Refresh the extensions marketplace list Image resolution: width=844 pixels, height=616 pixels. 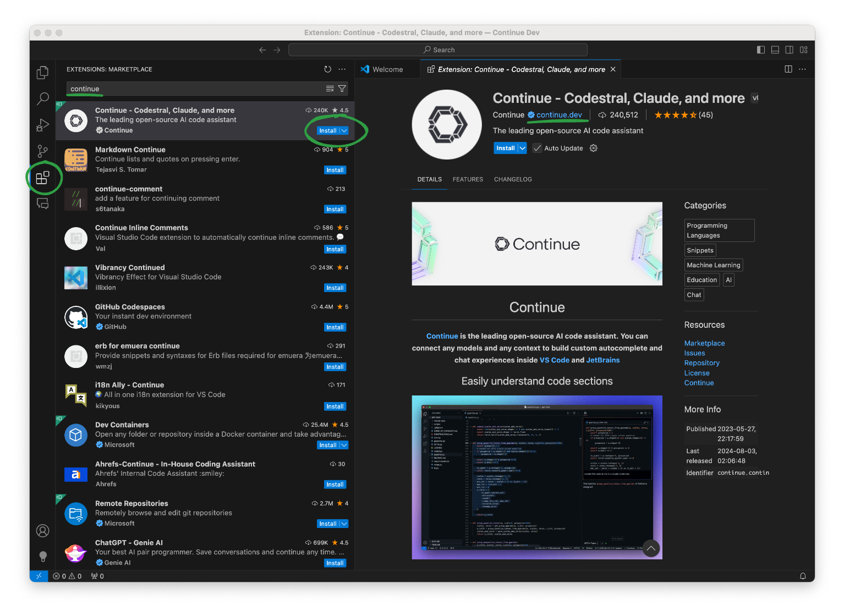tap(327, 69)
